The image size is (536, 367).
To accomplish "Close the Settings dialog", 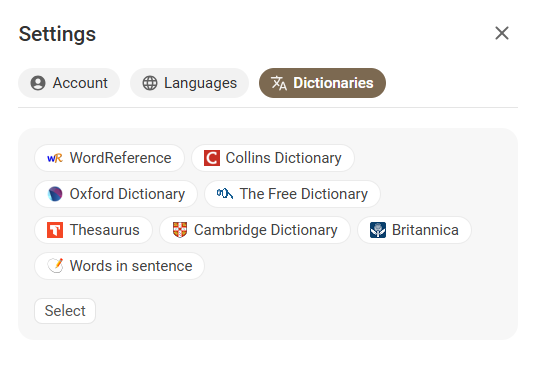I will tap(502, 33).
